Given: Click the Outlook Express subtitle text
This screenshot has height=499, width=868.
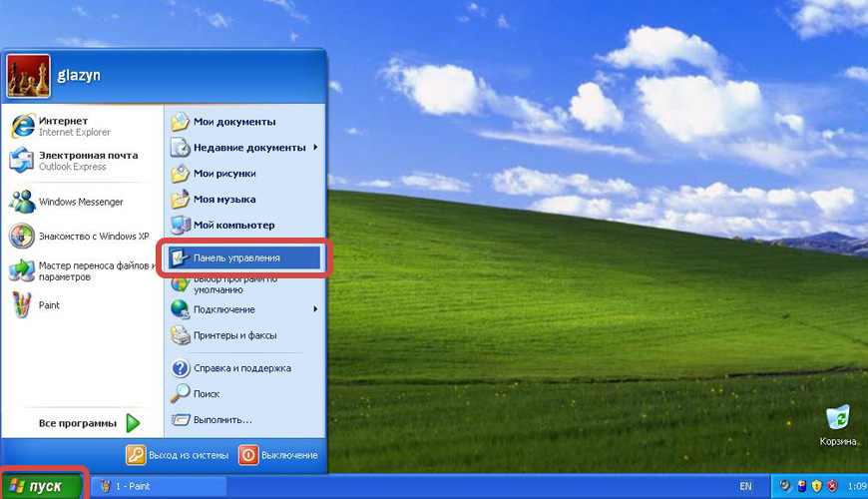Looking at the screenshot, I should 72,167.
